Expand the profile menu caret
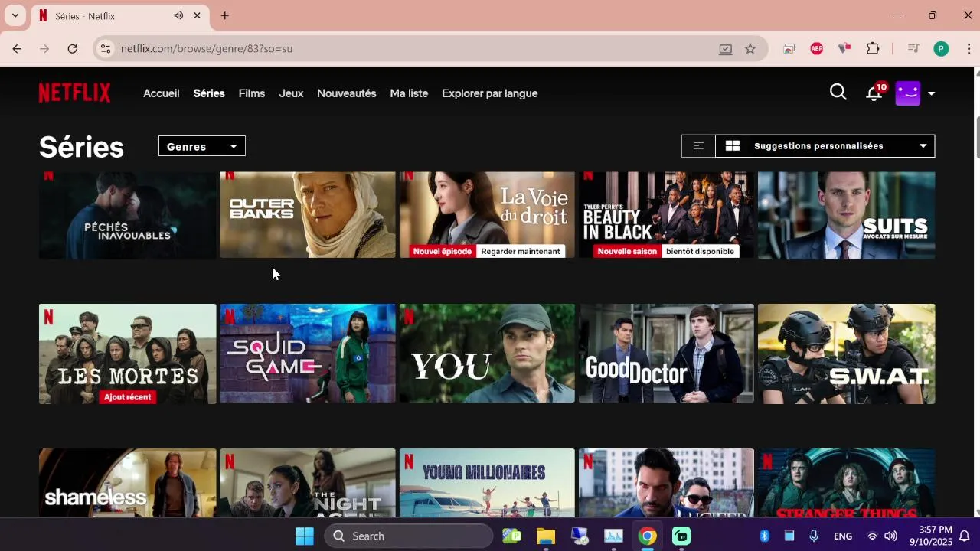This screenshot has width=980, height=551. click(931, 93)
